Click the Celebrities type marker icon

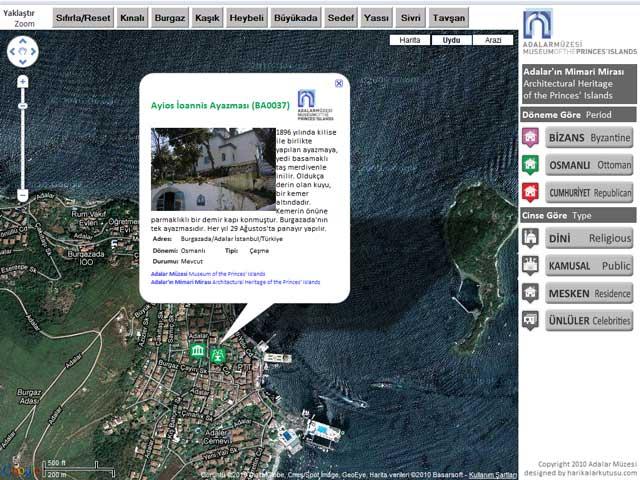pyautogui.click(x=531, y=321)
